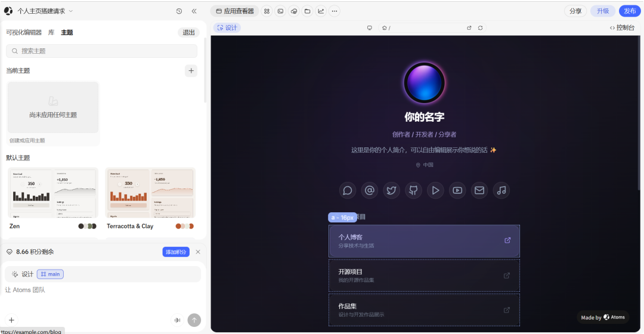The width and height of the screenshot is (644, 334).
Task: Add attachment with the plus icon
Action: point(11,320)
